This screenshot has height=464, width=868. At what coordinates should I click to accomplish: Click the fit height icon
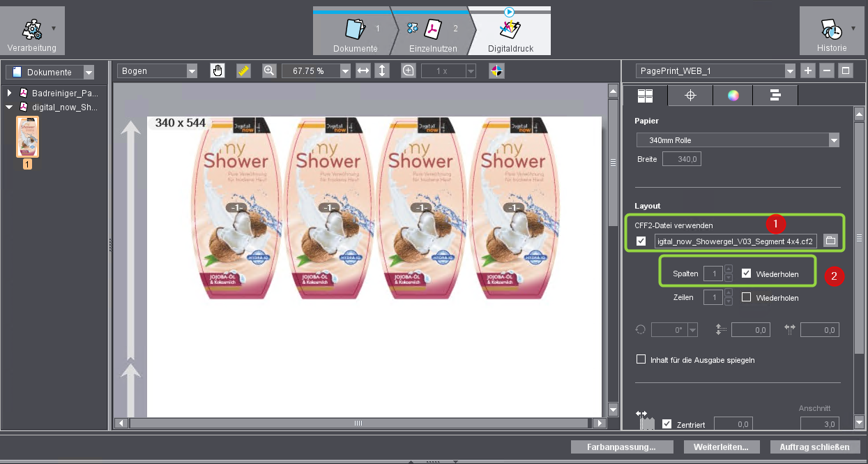pos(382,70)
